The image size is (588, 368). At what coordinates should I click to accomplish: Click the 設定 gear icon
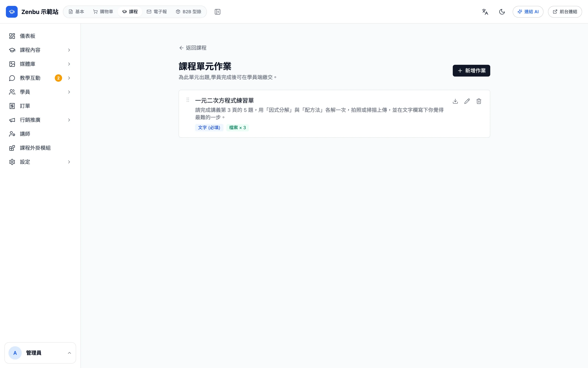pos(12,162)
